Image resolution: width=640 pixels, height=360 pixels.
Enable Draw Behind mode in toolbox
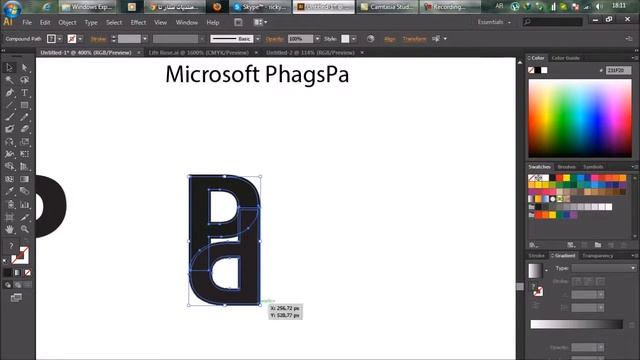click(x=18, y=285)
